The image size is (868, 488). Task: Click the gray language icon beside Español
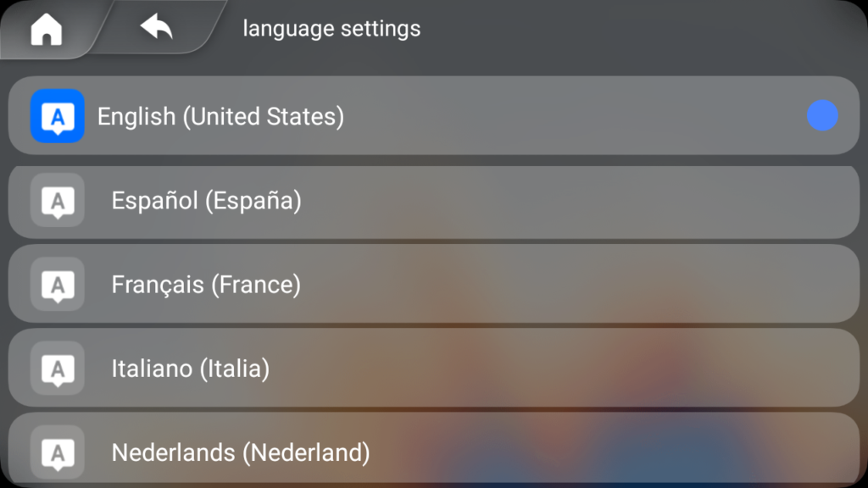(x=58, y=200)
